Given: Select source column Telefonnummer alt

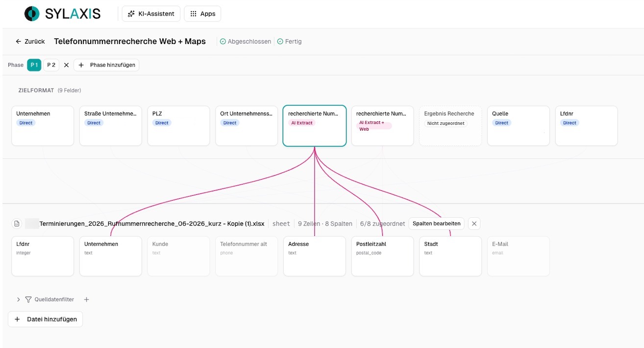Looking at the screenshot, I should [x=247, y=256].
